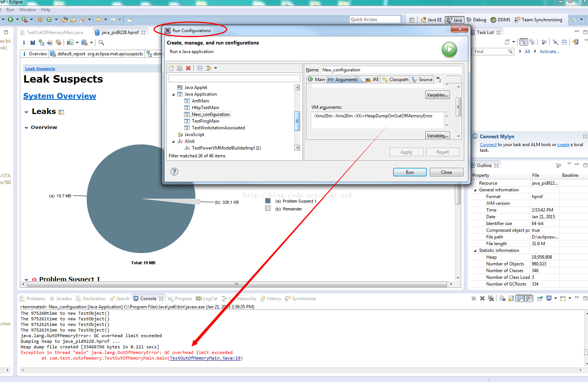Remove all terminated launches icon
The width and height of the screenshot is (588, 382).
tap(491, 298)
